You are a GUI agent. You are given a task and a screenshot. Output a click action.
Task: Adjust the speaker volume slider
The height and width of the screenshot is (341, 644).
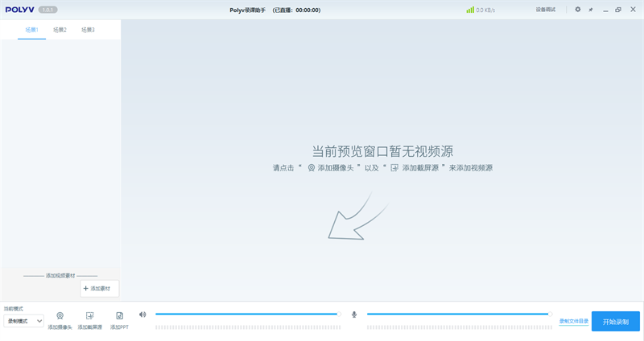247,314
